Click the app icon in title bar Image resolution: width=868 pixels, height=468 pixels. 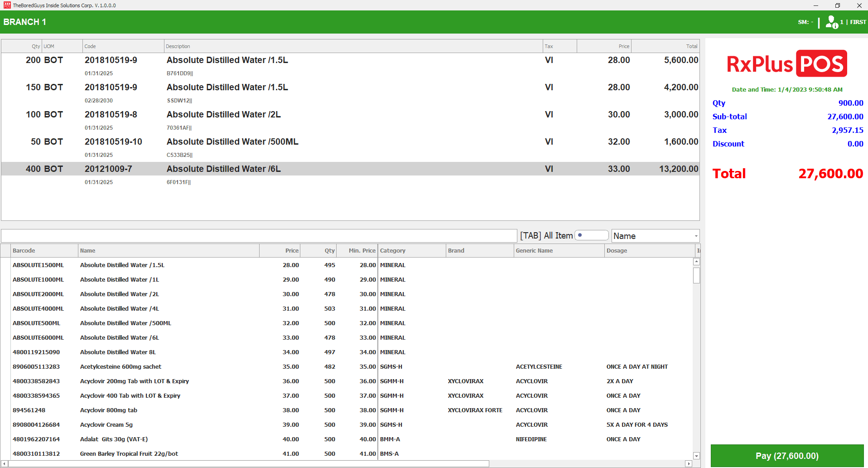(7, 5)
